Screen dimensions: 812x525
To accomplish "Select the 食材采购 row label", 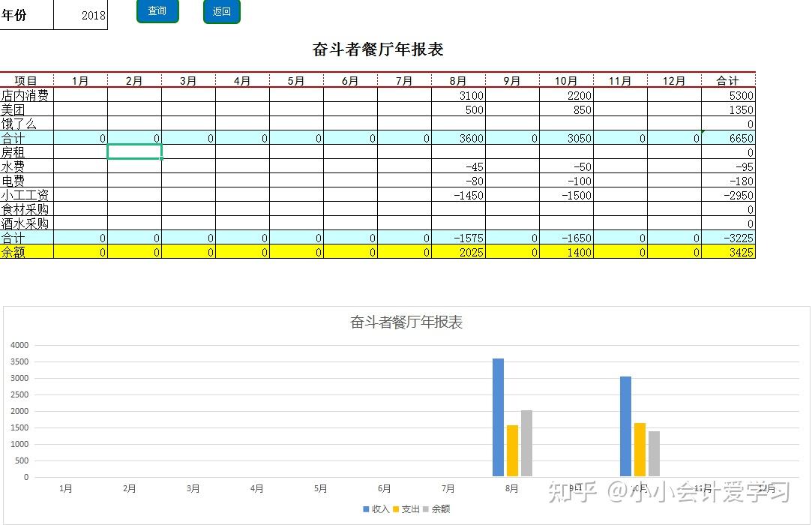I will [x=26, y=208].
